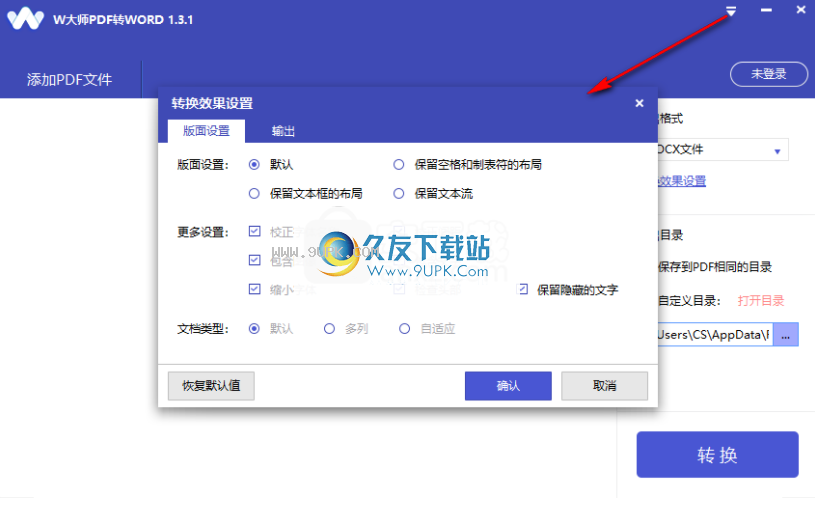Open the title bar dropdown menu icon
This screenshot has height=509, width=815.
(731, 11)
